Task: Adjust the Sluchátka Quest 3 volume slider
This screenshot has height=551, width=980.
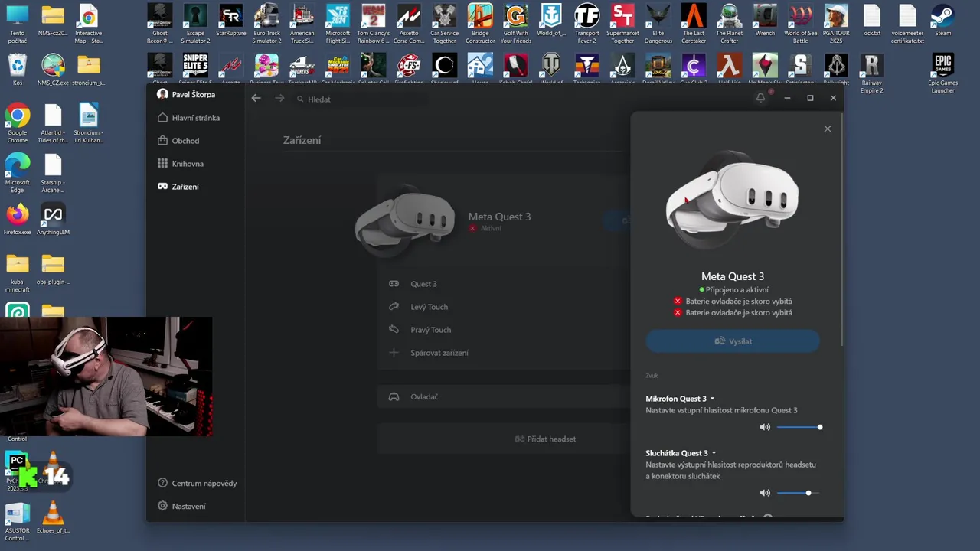Action: pyautogui.click(x=799, y=493)
